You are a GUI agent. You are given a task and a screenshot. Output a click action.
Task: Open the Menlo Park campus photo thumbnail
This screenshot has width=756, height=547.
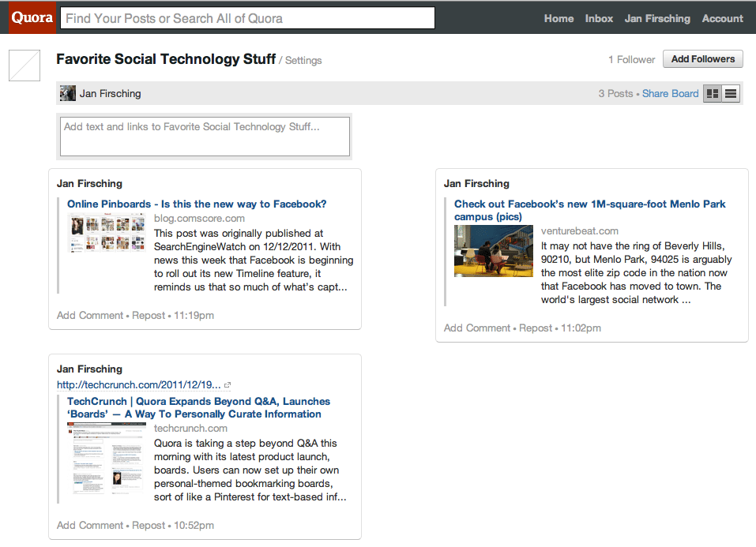[x=494, y=250]
